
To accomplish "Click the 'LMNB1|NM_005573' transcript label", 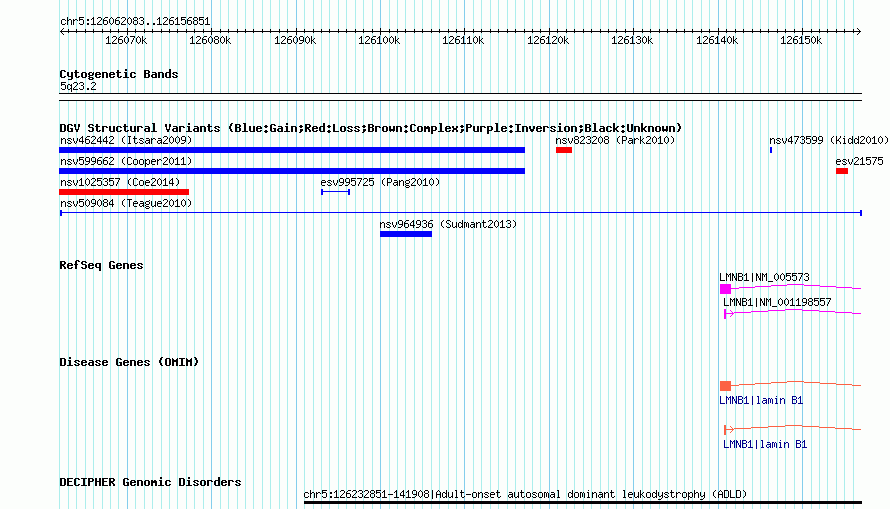I will coord(765,277).
